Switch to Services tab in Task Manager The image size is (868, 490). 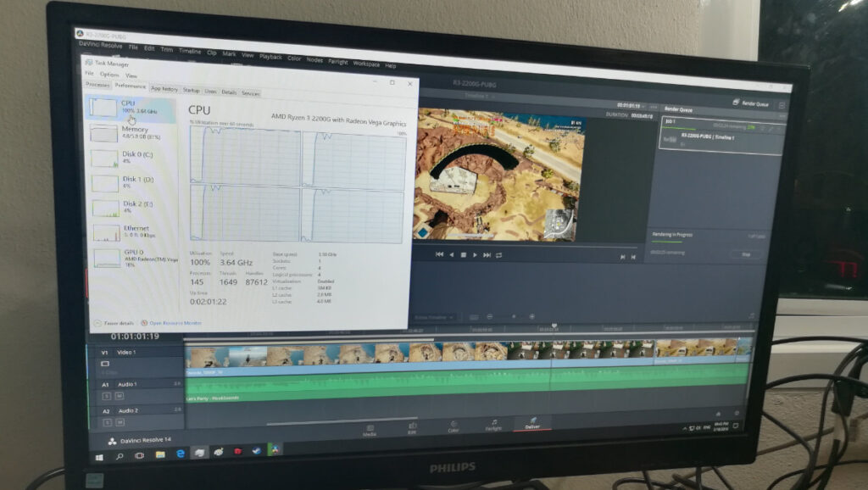(250, 93)
